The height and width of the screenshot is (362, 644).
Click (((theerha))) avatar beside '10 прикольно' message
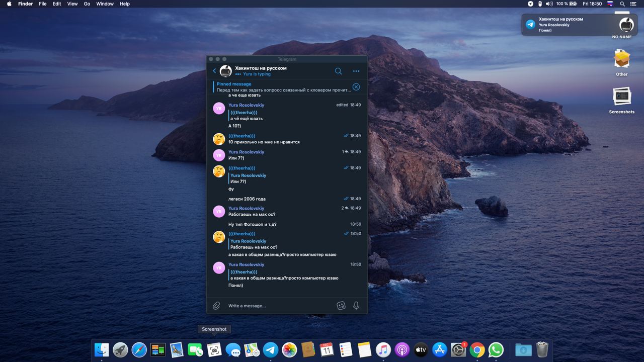pos(219,139)
